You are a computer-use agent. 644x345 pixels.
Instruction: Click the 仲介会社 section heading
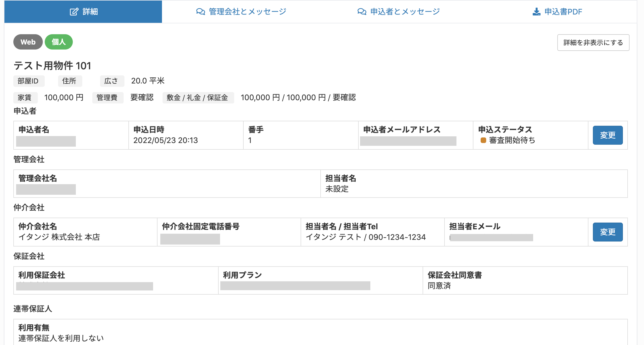[x=29, y=208]
